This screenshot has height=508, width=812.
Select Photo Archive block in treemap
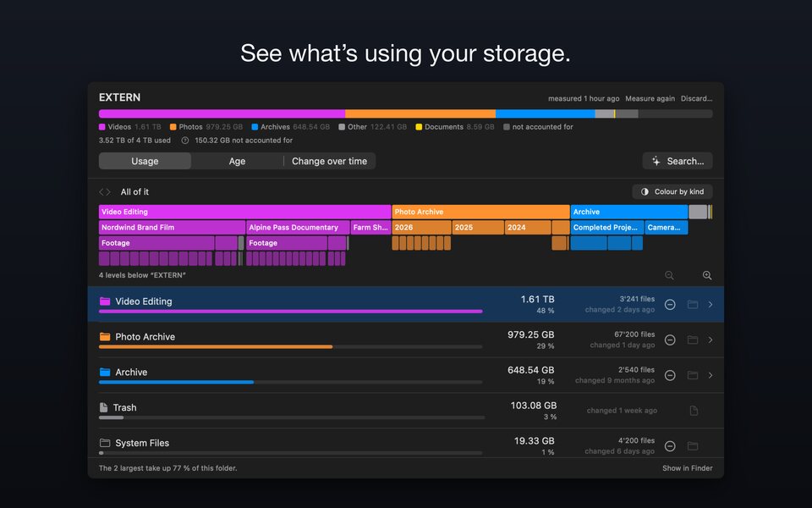coord(481,212)
